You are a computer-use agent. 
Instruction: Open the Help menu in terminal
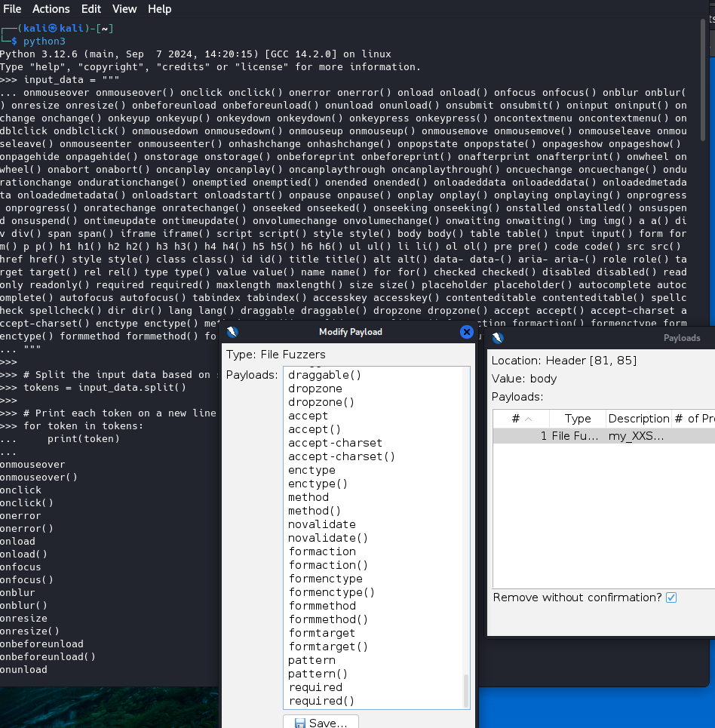click(160, 9)
